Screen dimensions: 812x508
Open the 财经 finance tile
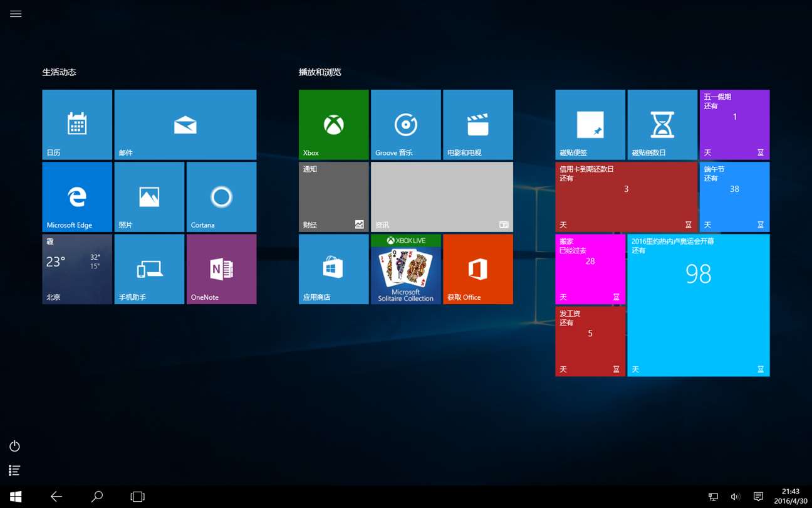[334, 197]
